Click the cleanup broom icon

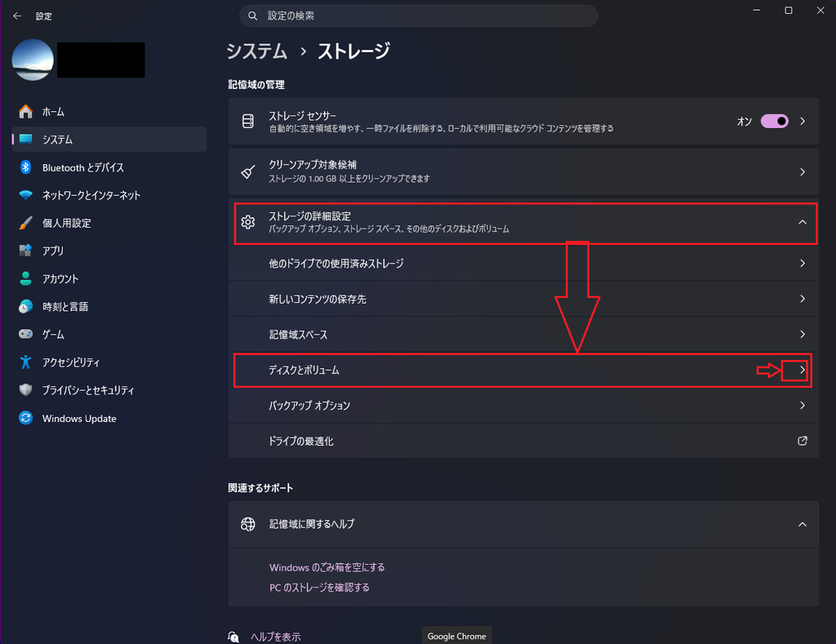click(x=248, y=171)
